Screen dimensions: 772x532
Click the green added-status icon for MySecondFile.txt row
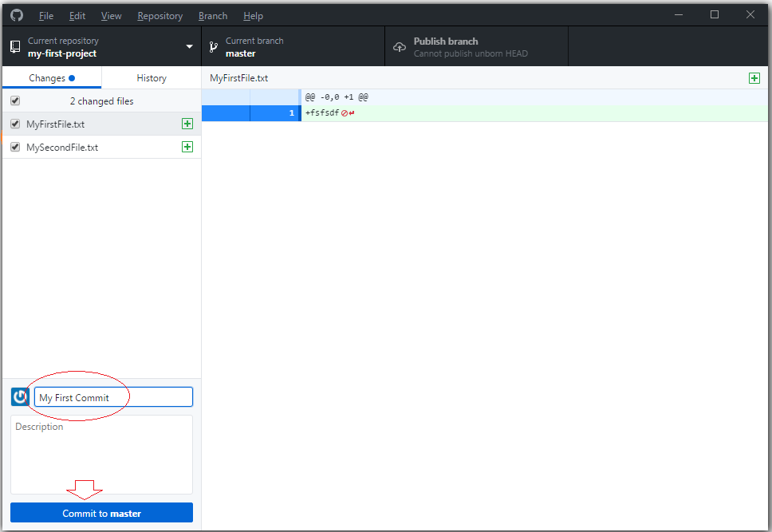point(187,147)
